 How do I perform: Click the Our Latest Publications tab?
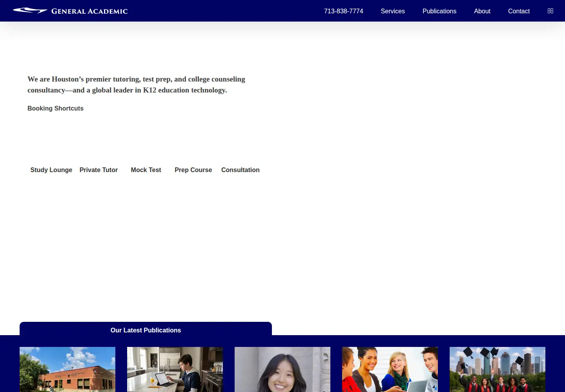(x=146, y=329)
